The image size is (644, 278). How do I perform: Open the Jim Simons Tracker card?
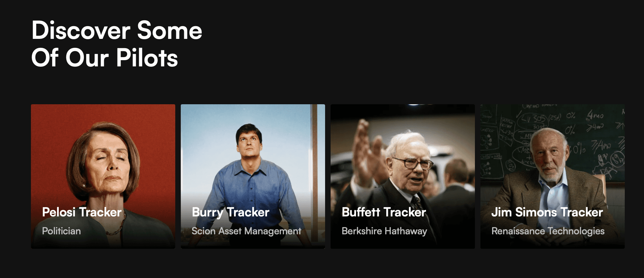click(553, 176)
